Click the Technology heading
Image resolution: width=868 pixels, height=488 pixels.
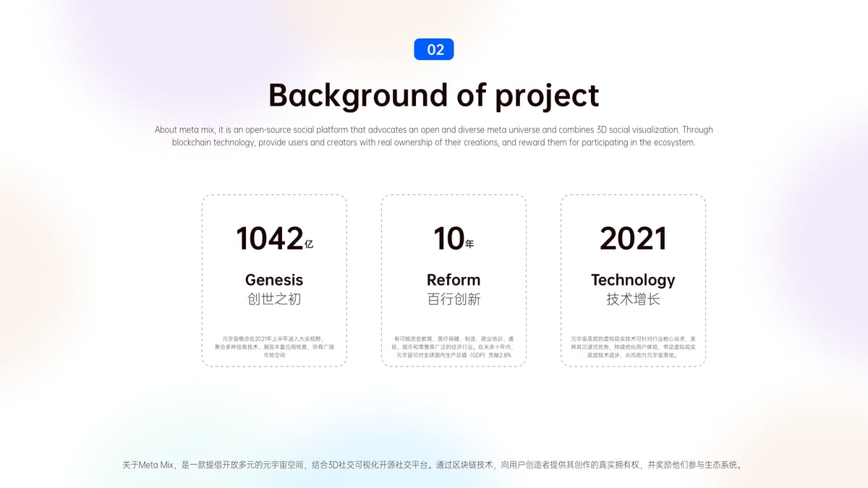pyautogui.click(x=633, y=280)
